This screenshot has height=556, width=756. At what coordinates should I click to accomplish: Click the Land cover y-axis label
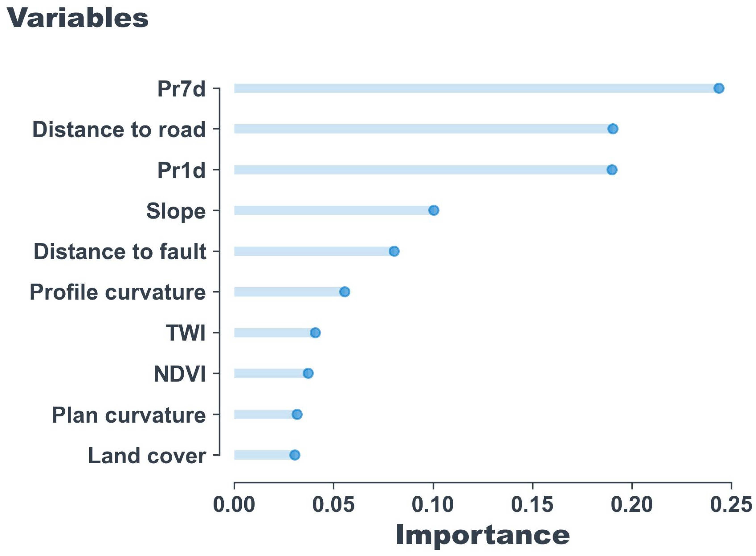(147, 456)
